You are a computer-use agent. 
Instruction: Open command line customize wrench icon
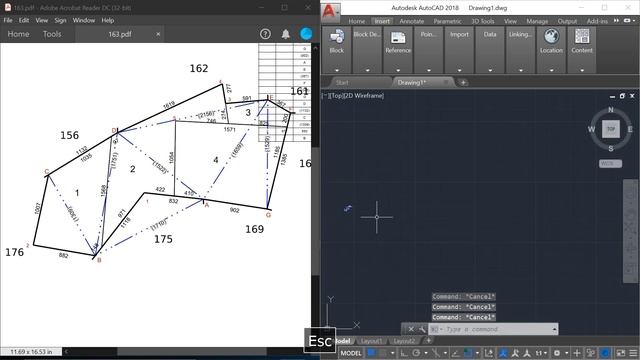pos(422,329)
